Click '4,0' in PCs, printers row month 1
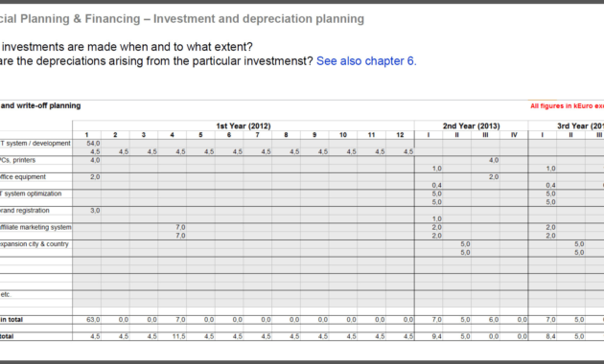Image resolution: width=604 pixels, height=364 pixels. (95, 160)
